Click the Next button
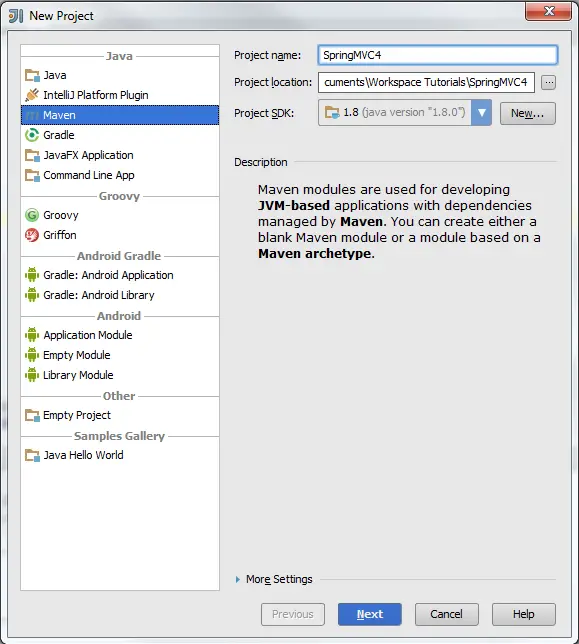Image resolution: width=579 pixels, height=644 pixels. coord(370,614)
